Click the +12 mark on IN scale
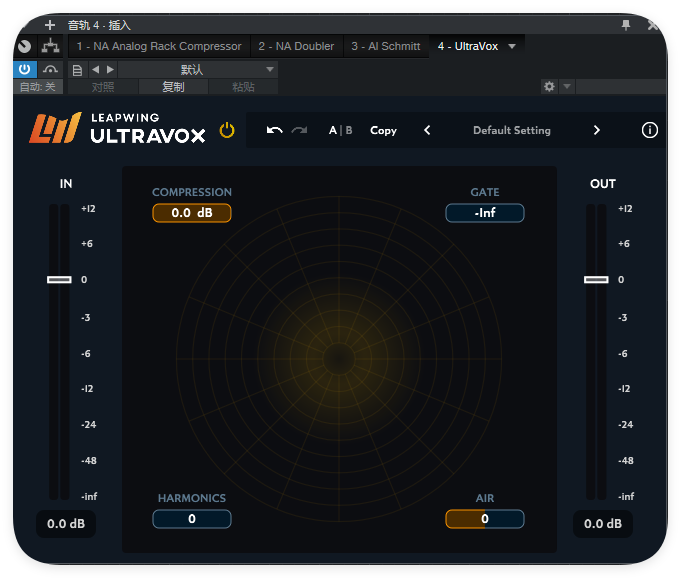 click(x=88, y=209)
